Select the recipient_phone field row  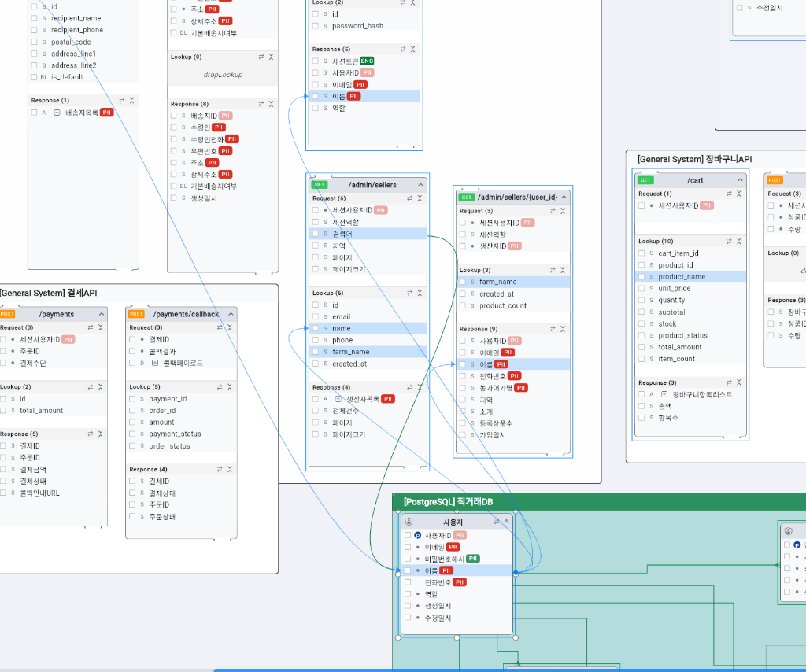point(83,30)
